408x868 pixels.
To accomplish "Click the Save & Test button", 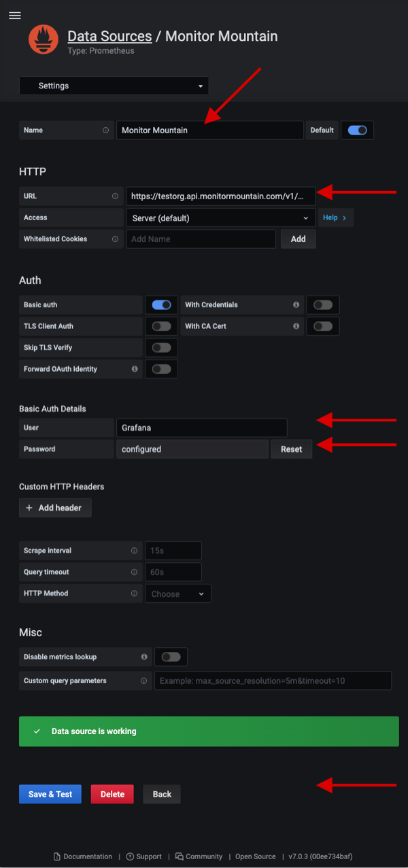I will click(50, 794).
